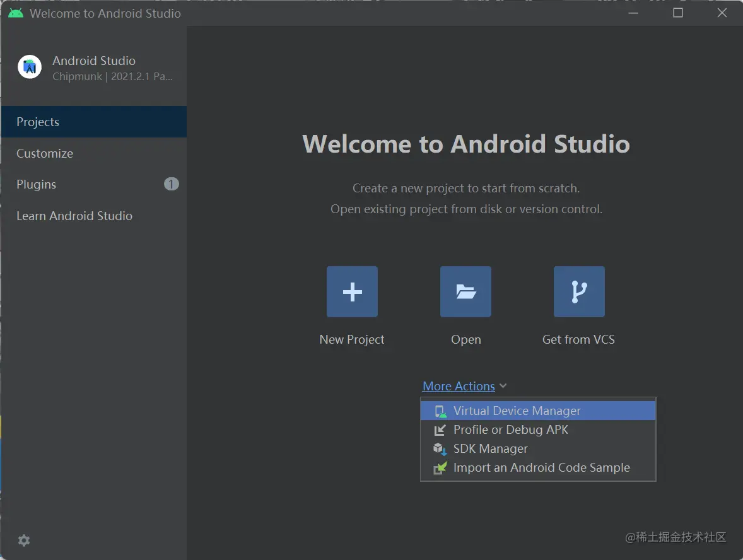Click the Virtual Device Manager phone icon
The width and height of the screenshot is (743, 560).
pos(440,411)
